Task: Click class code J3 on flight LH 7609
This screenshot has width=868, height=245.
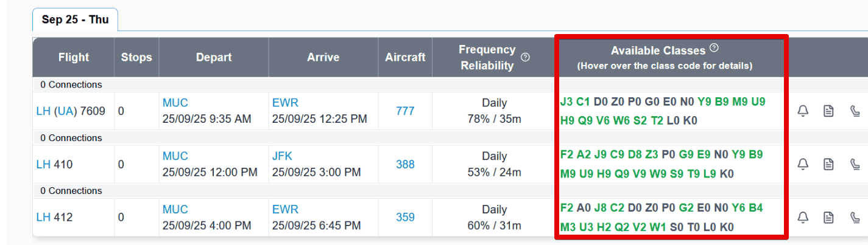Action: click(x=566, y=102)
